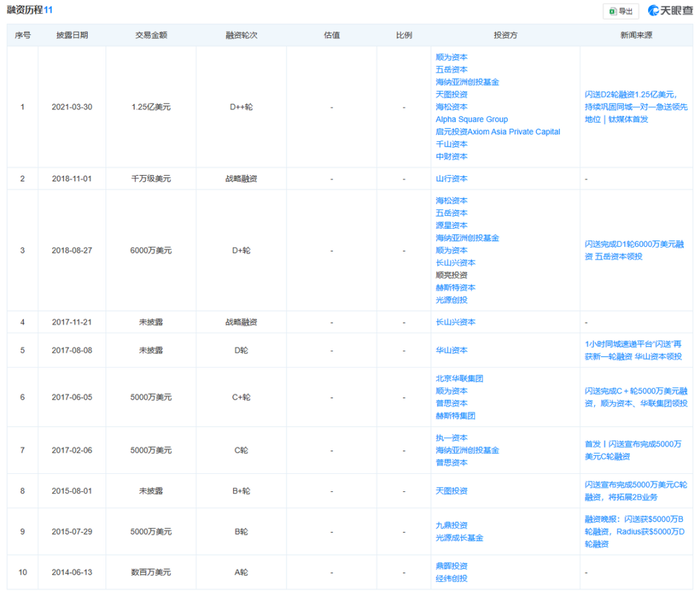Select the date cell 2021-03-30
This screenshot has width=700, height=597.
tap(72, 107)
